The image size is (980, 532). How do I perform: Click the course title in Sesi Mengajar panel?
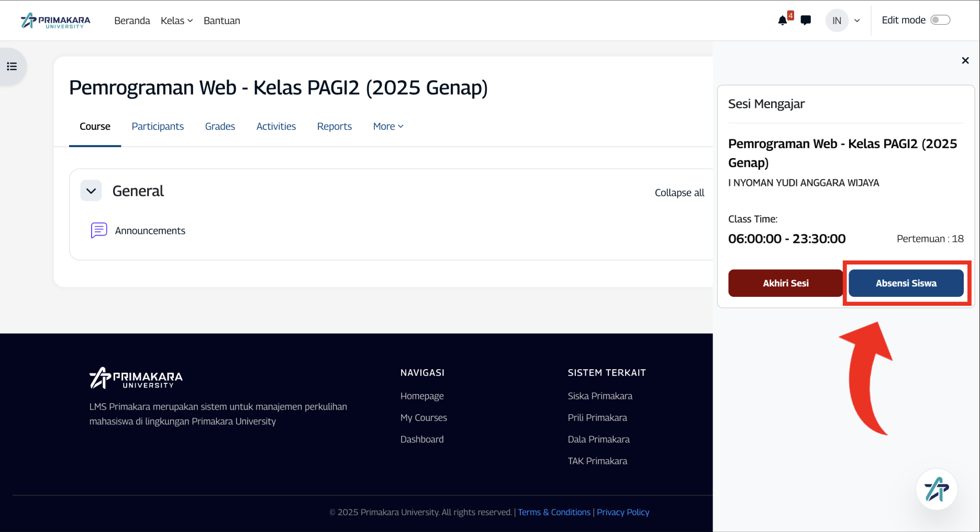(843, 153)
